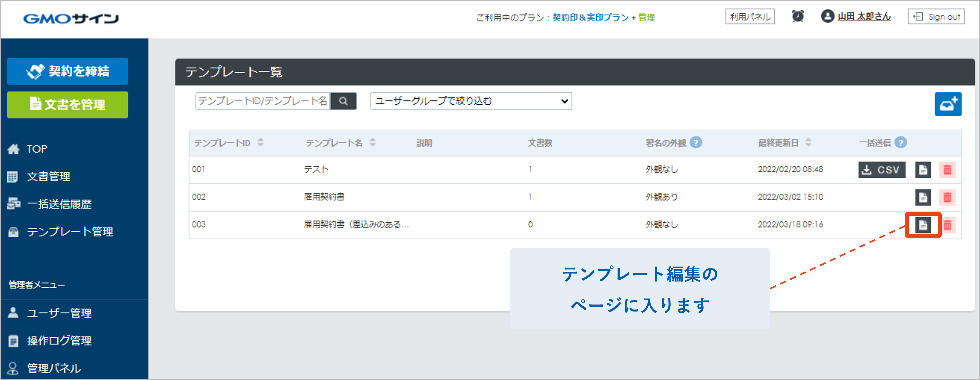Click the template search magnifier icon
Image resolution: width=980 pixels, height=380 pixels.
click(343, 101)
